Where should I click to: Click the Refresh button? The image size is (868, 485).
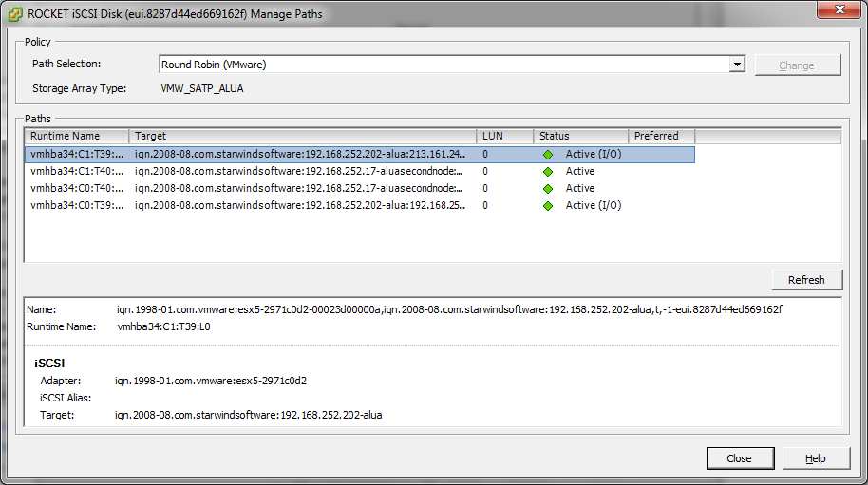tap(807, 280)
